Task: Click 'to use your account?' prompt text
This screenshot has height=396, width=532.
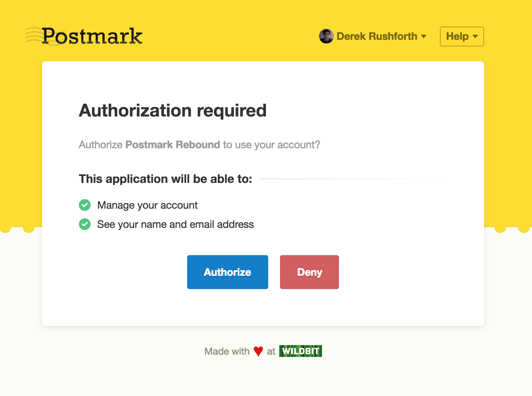Action: click(x=272, y=145)
